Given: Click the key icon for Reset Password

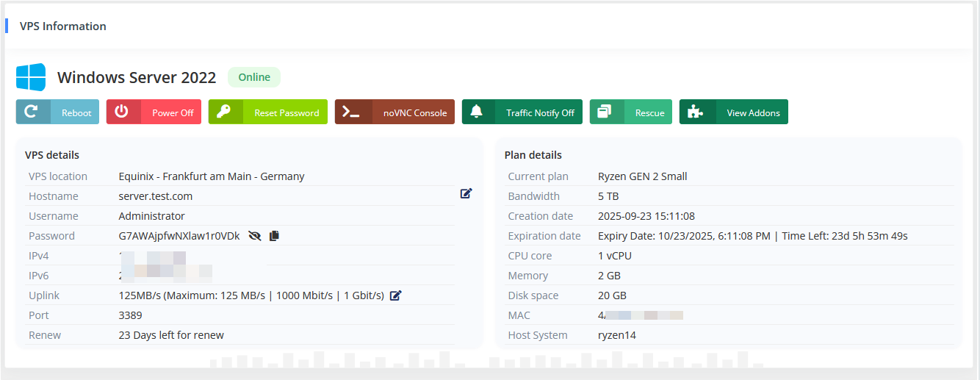Looking at the screenshot, I should pyautogui.click(x=224, y=112).
